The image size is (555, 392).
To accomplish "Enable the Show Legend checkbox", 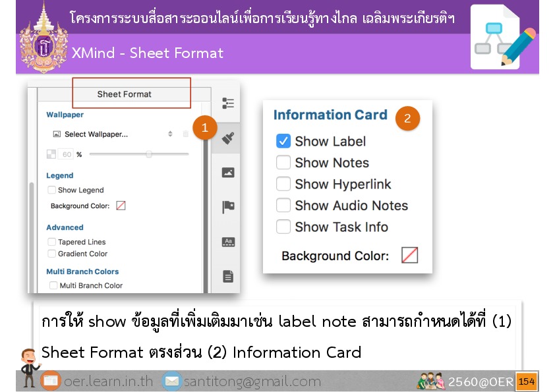I will 51,190.
